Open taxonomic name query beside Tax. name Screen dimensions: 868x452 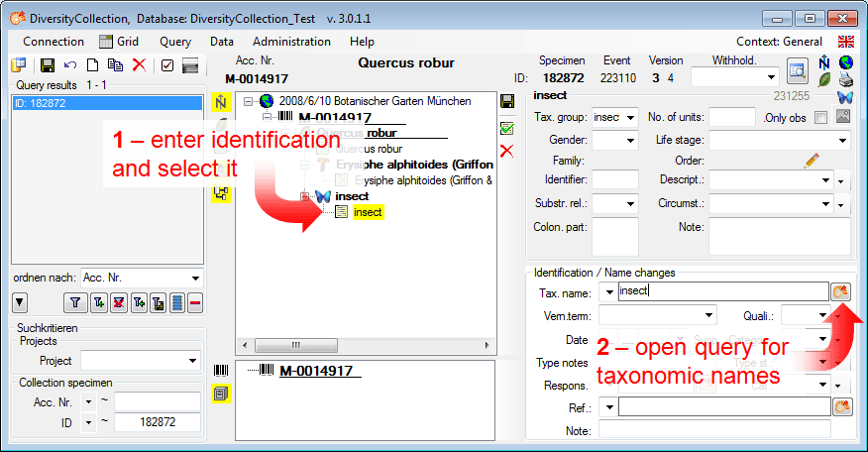(841, 291)
